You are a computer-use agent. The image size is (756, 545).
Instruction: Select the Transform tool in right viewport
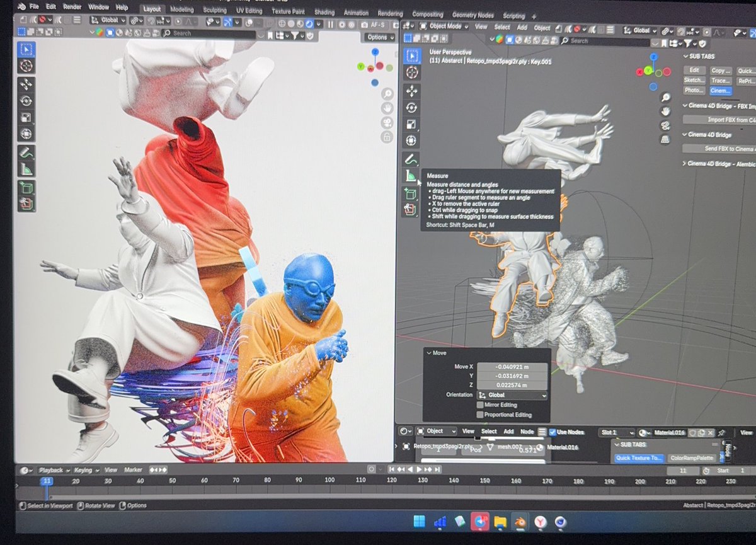point(411,141)
